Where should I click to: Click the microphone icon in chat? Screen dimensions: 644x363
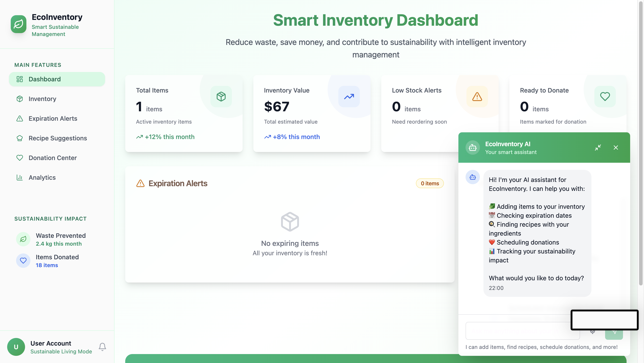pos(592,332)
